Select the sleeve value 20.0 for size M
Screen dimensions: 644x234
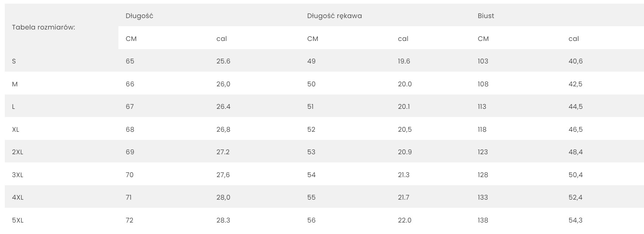pyautogui.click(x=405, y=84)
